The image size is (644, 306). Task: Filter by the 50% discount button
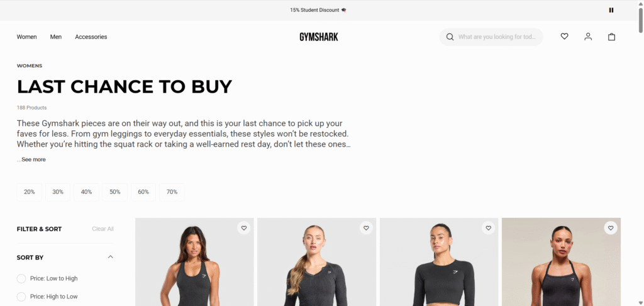pos(115,192)
